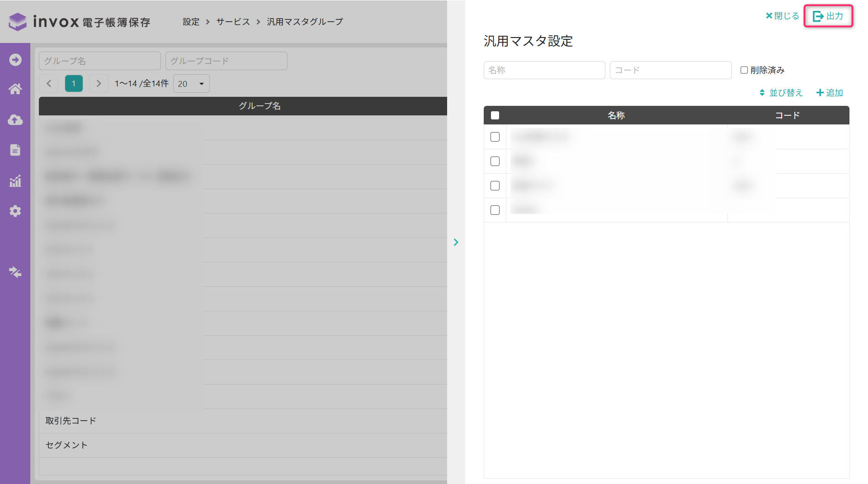This screenshot has width=868, height=484.
Task: Open the page size dropdown showing 20
Action: (x=191, y=84)
